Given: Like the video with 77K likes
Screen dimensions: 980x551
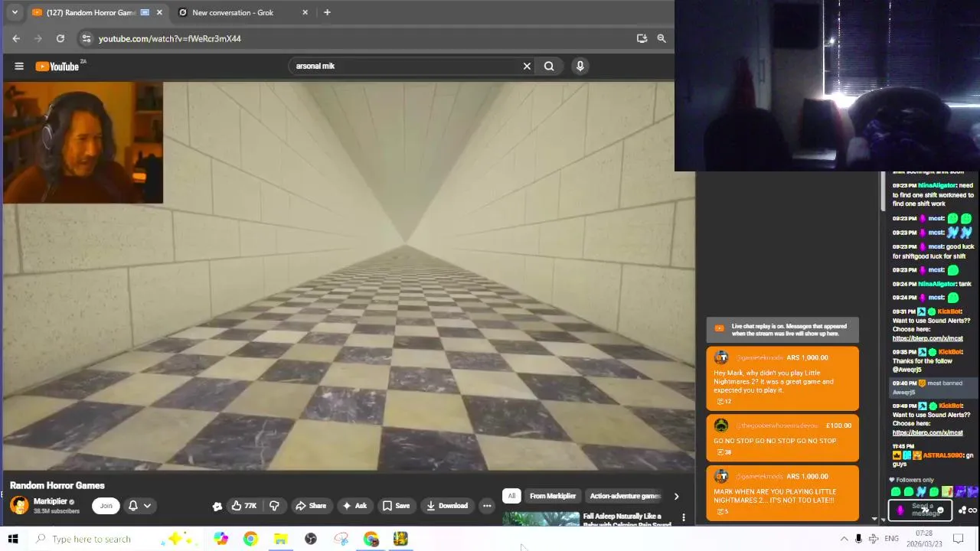Looking at the screenshot, I should pos(244,505).
